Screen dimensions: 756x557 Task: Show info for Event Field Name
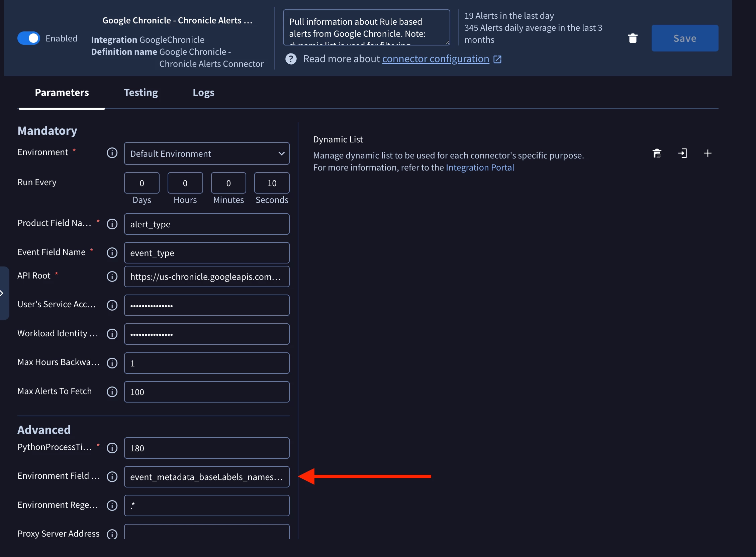tap(112, 253)
